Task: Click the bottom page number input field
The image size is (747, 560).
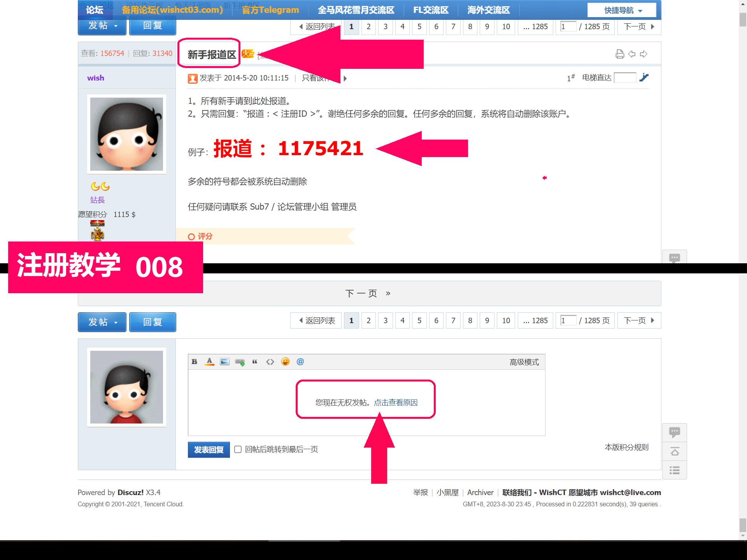Action: tap(568, 320)
